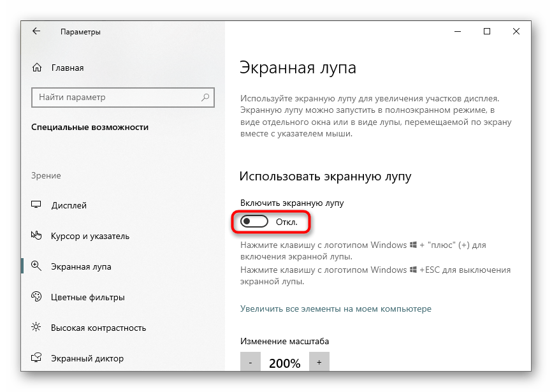Click the home icon next to Главная
Image resolution: width=552 pixels, height=392 pixels.
pos(37,68)
